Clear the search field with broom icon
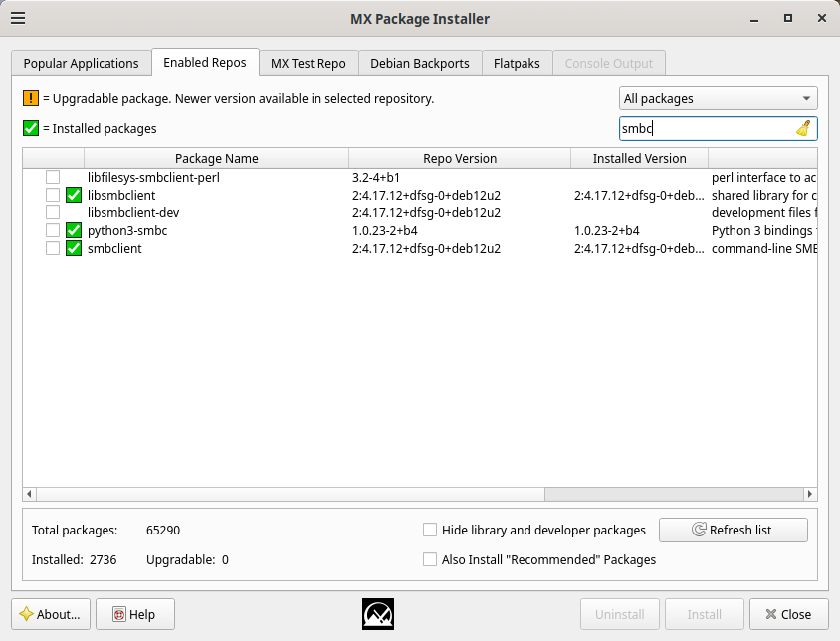This screenshot has height=641, width=840. coord(803,128)
